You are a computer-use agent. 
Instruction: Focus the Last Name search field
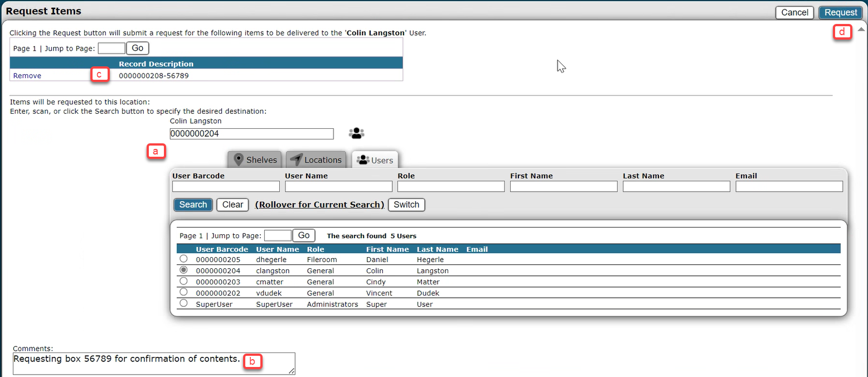676,186
